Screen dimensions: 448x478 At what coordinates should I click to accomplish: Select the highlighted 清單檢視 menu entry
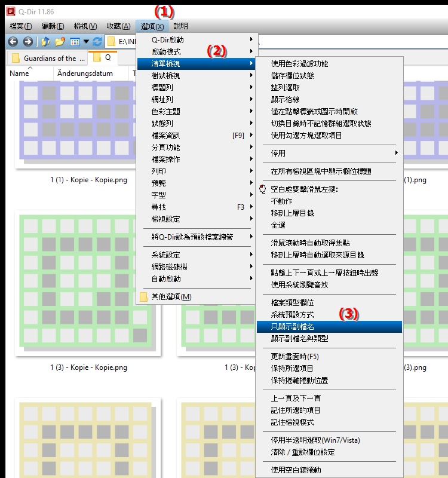click(196, 64)
